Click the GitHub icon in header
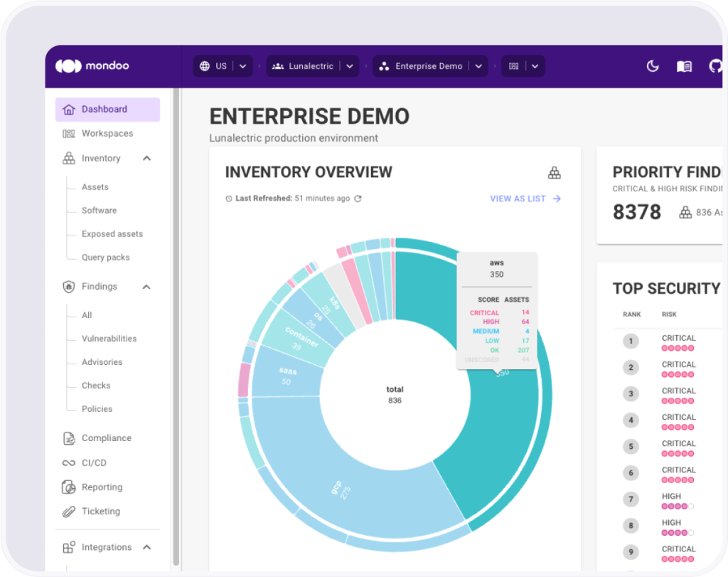 (x=715, y=66)
